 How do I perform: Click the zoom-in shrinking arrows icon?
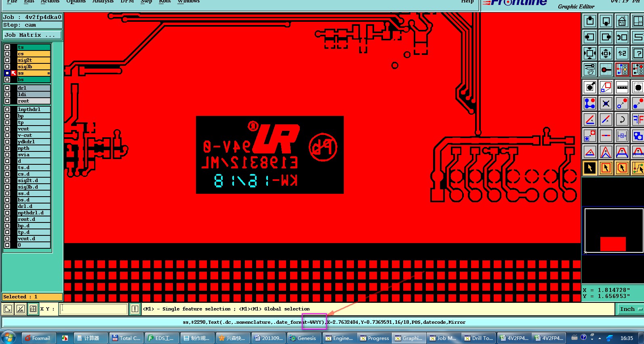pos(606,53)
